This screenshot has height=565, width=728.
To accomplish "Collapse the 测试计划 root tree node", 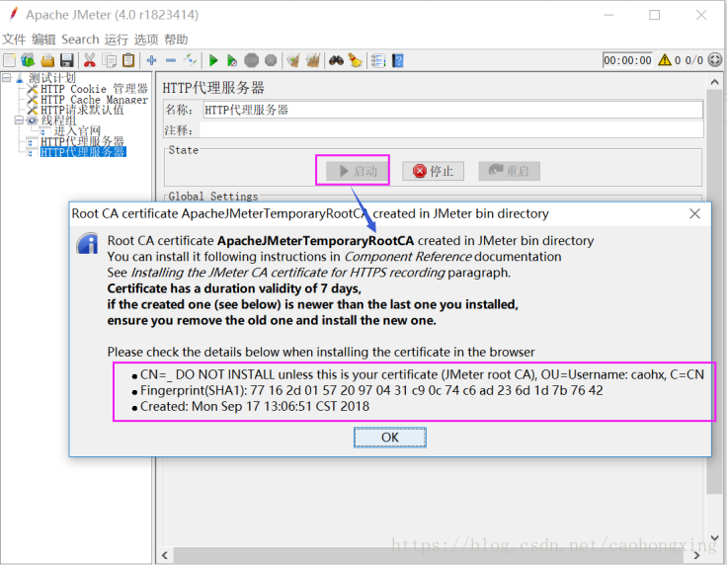I will [x=6, y=77].
